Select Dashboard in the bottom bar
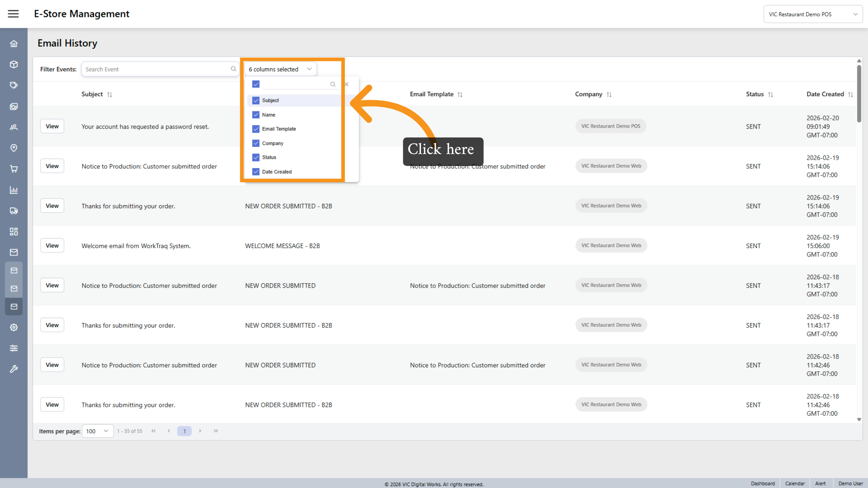 763,483
